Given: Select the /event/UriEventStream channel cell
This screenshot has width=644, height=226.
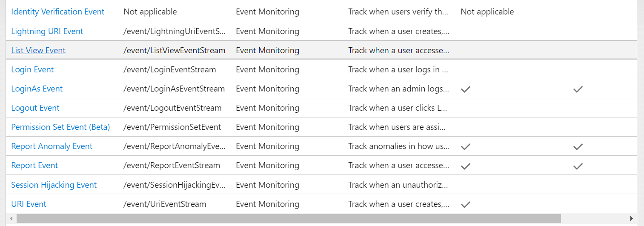Looking at the screenshot, I should point(165,204).
